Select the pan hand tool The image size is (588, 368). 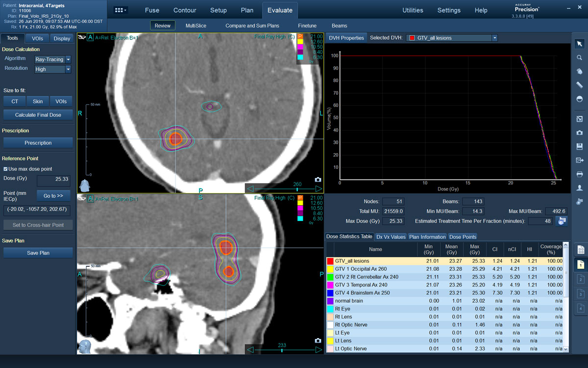(x=579, y=71)
